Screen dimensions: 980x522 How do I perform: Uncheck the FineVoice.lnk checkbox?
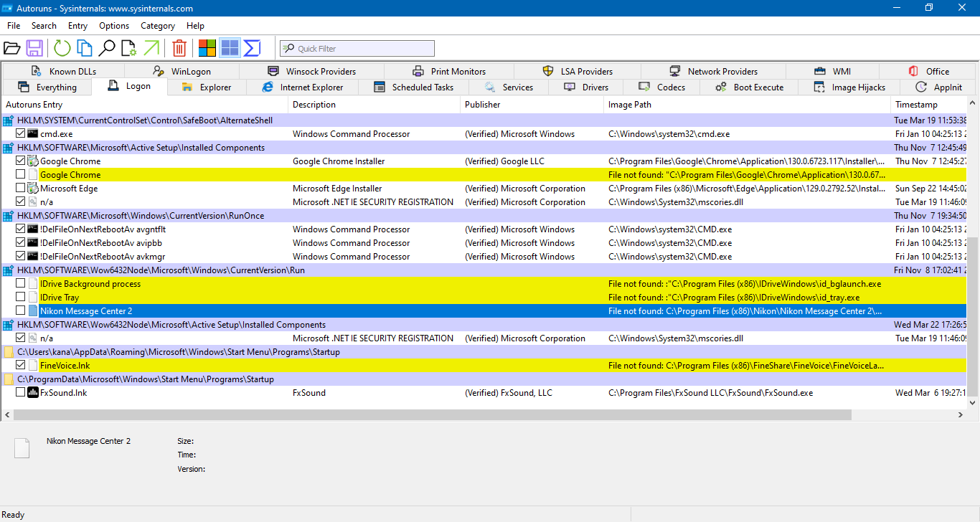pyautogui.click(x=21, y=365)
